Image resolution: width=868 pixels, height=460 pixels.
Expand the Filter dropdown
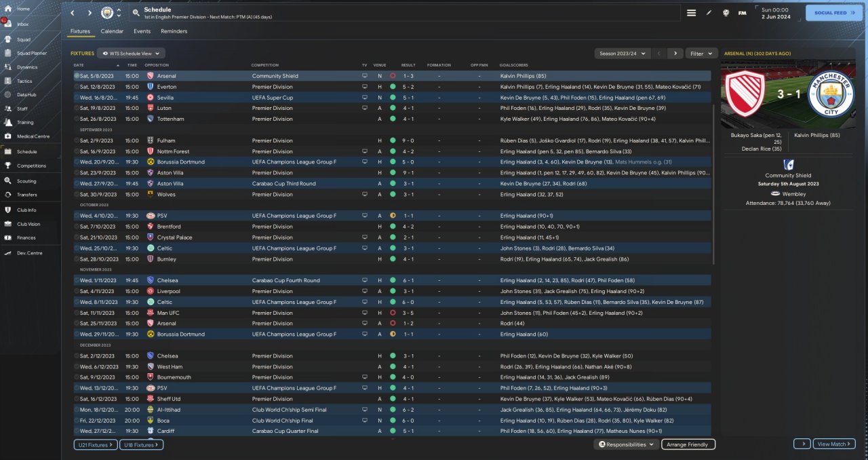pyautogui.click(x=701, y=53)
